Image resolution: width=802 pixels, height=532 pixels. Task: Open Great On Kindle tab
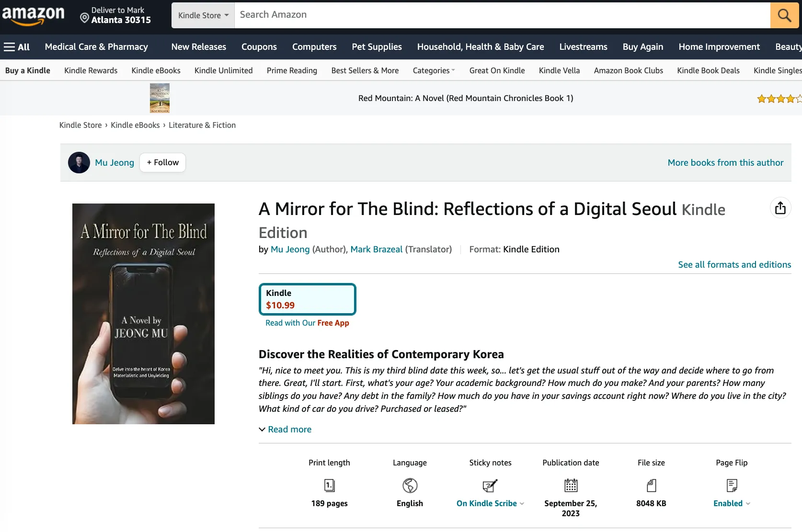pyautogui.click(x=497, y=70)
